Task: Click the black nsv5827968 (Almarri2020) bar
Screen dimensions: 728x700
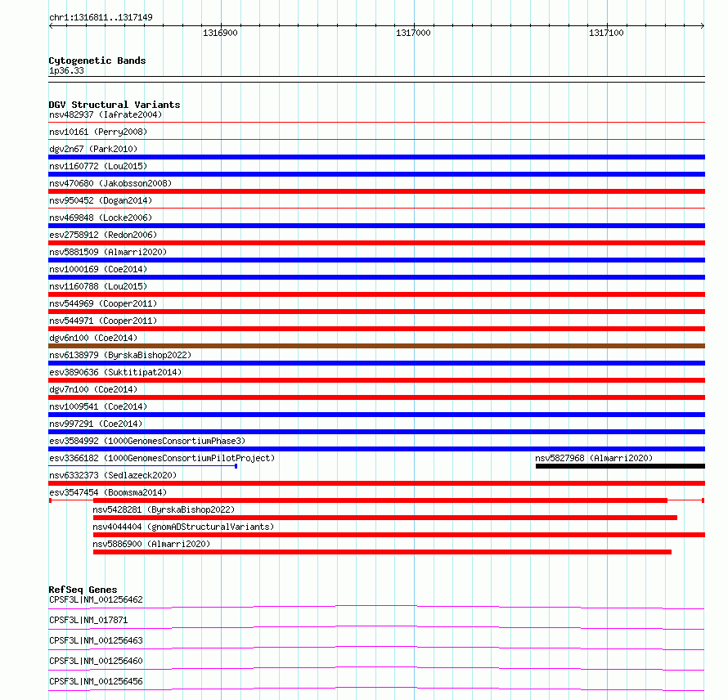Action: tap(620, 466)
